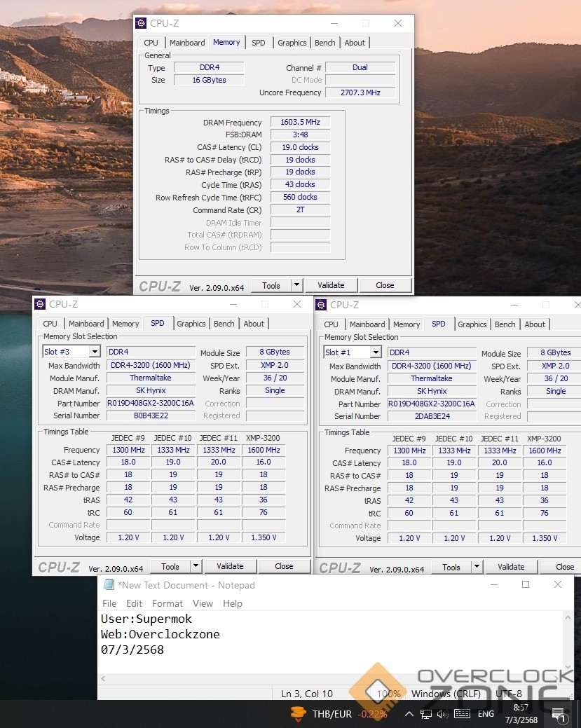Switch the ENG input language indicator
The image size is (581, 728).
486,714
